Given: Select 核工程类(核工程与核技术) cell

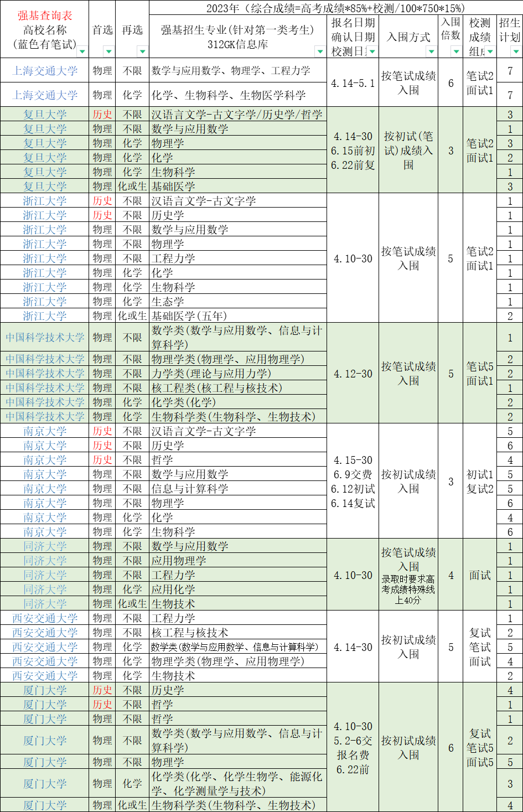Looking at the screenshot, I should click(x=238, y=387).
